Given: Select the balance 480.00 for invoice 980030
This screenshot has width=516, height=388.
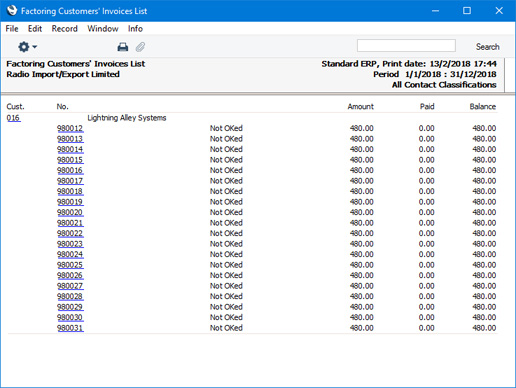Looking at the screenshot, I should click(x=484, y=317).
